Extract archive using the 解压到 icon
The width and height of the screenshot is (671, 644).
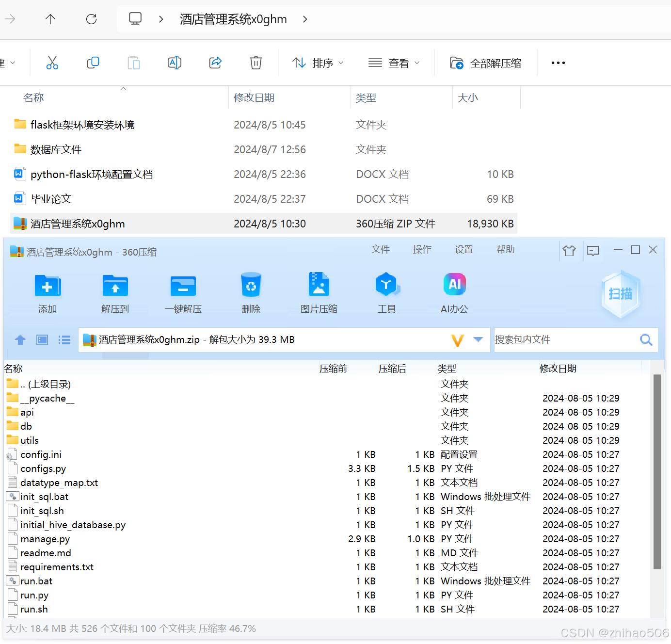pyautogui.click(x=115, y=293)
